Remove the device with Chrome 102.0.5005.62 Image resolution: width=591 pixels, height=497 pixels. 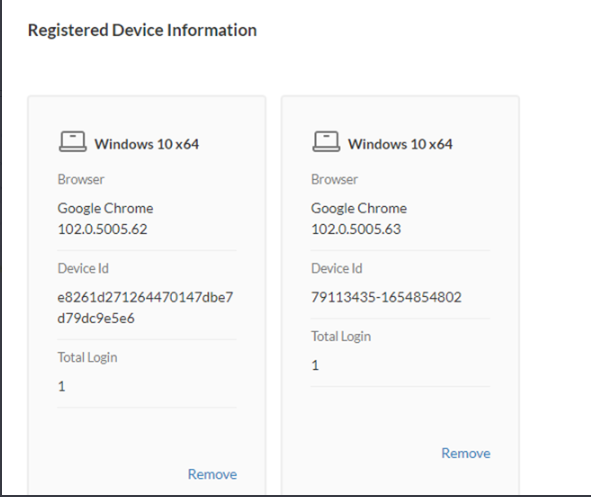(212, 474)
